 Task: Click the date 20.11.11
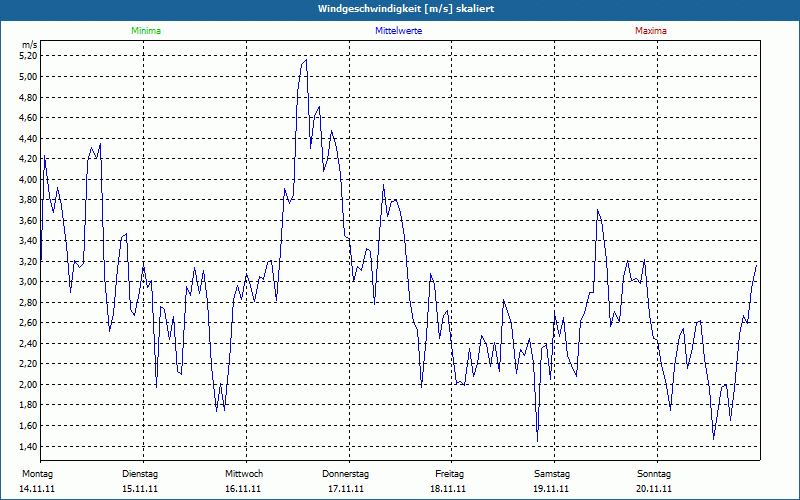click(654, 489)
